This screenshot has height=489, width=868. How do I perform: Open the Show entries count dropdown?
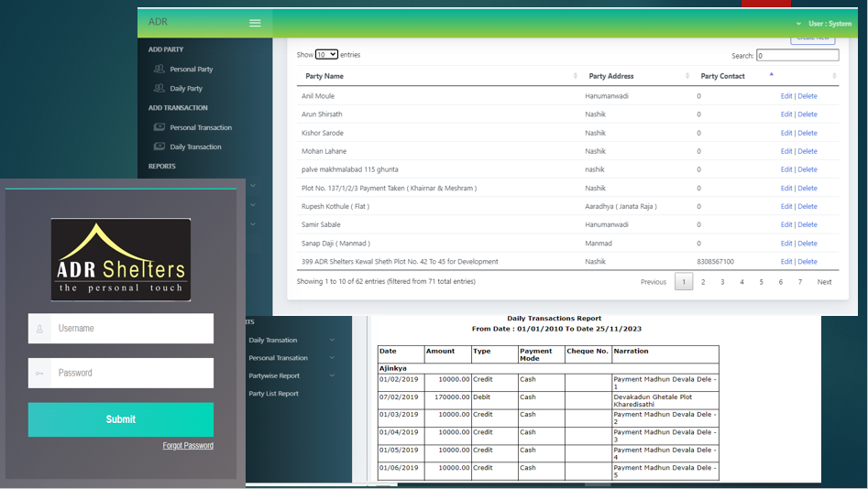(x=326, y=54)
